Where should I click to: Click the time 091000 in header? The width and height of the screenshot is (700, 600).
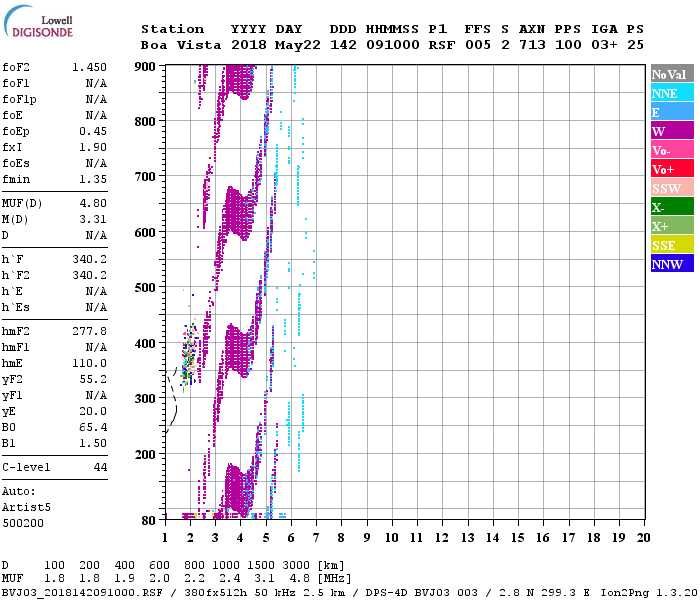tap(393, 45)
